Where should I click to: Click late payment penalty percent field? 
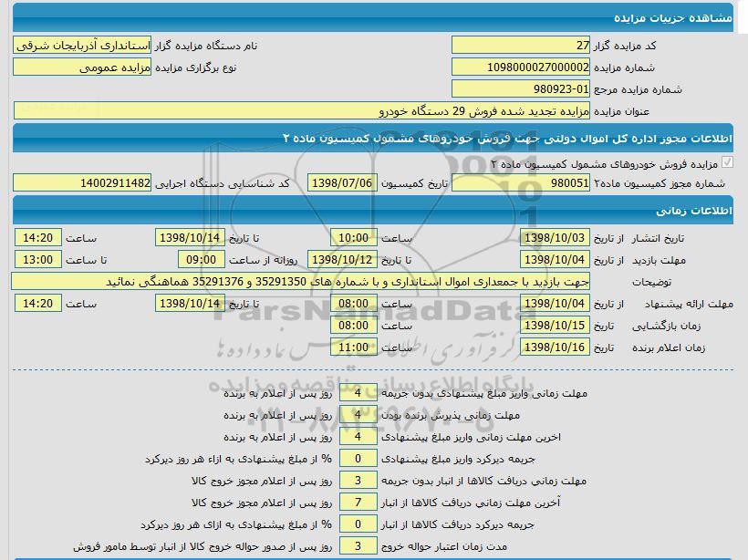[x=358, y=459]
